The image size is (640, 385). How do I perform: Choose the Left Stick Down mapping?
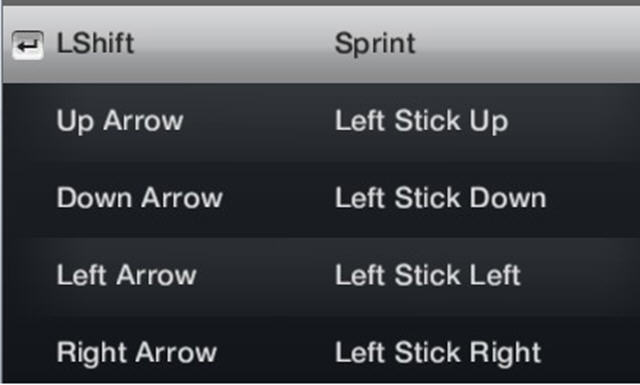(440, 198)
